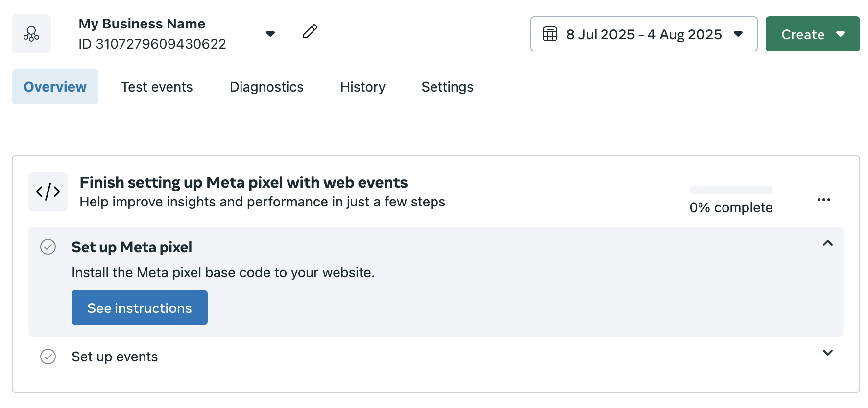Open the Settings tab
Screen dimensions: 868x408
447,87
